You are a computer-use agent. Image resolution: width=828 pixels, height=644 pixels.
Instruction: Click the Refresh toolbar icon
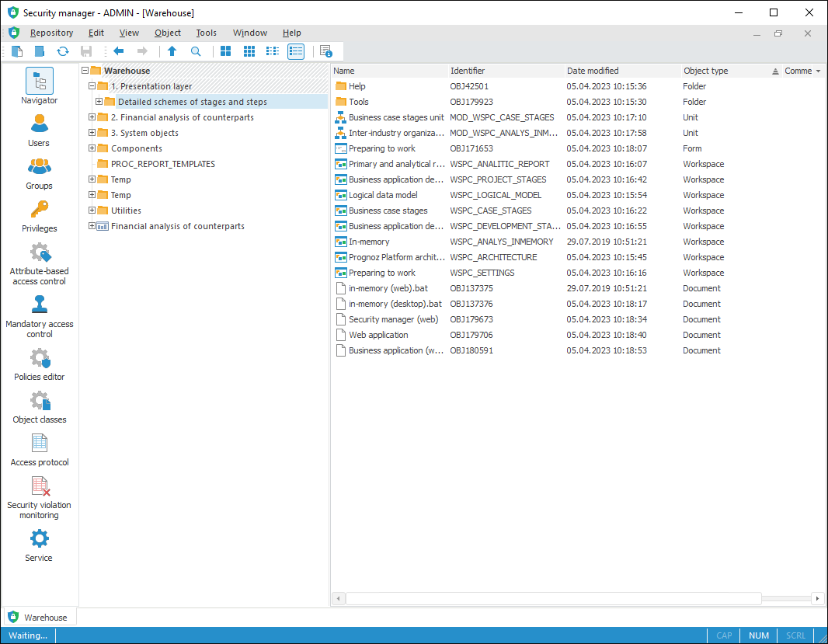pyautogui.click(x=63, y=51)
